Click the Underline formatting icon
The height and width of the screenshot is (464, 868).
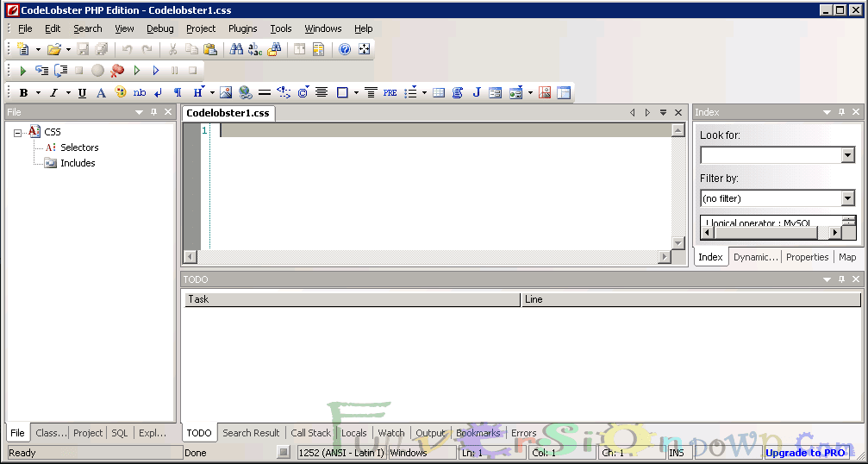point(82,93)
